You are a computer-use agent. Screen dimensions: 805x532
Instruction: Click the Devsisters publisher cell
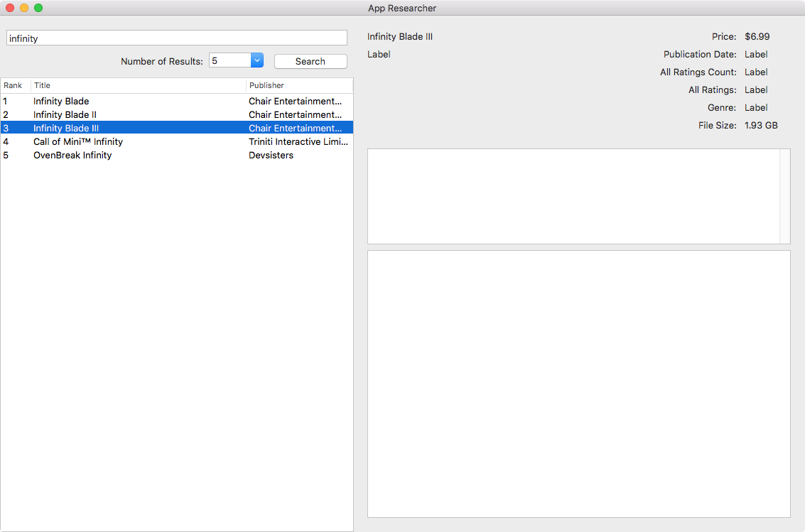271,155
